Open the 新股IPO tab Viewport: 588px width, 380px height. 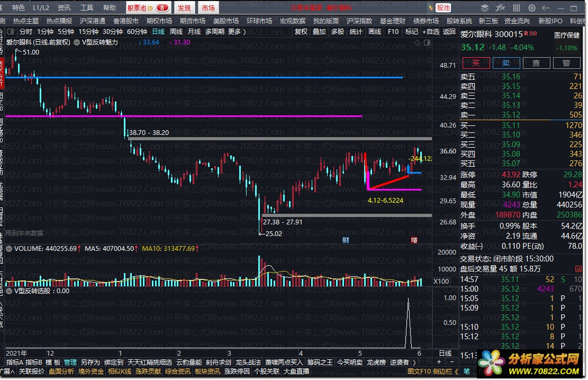pos(550,21)
